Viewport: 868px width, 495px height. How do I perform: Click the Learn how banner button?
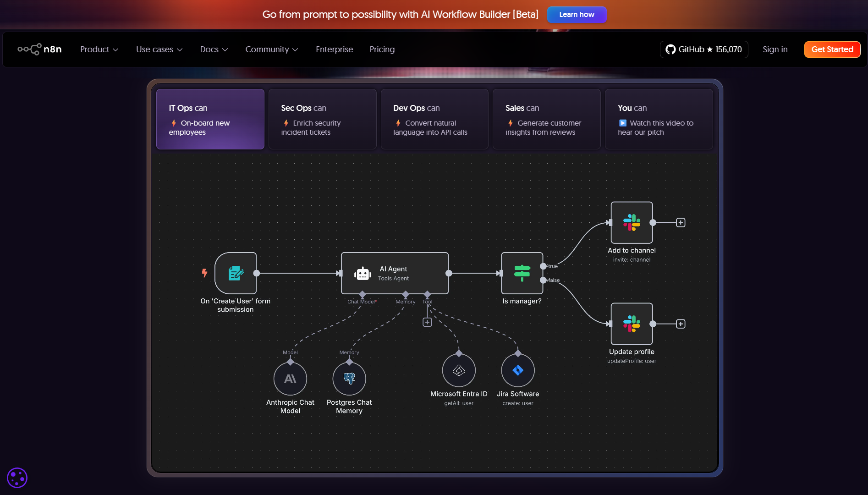tap(577, 15)
